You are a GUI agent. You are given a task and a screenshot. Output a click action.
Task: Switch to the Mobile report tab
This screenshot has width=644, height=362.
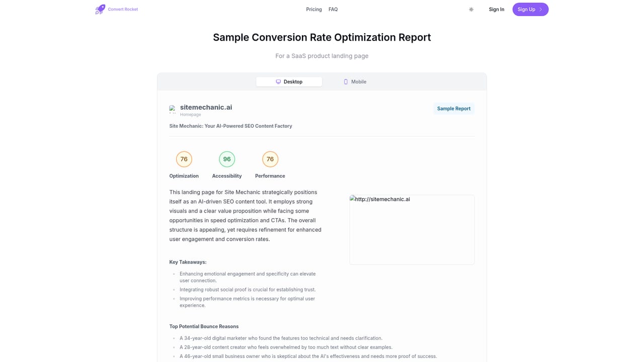coord(355,82)
